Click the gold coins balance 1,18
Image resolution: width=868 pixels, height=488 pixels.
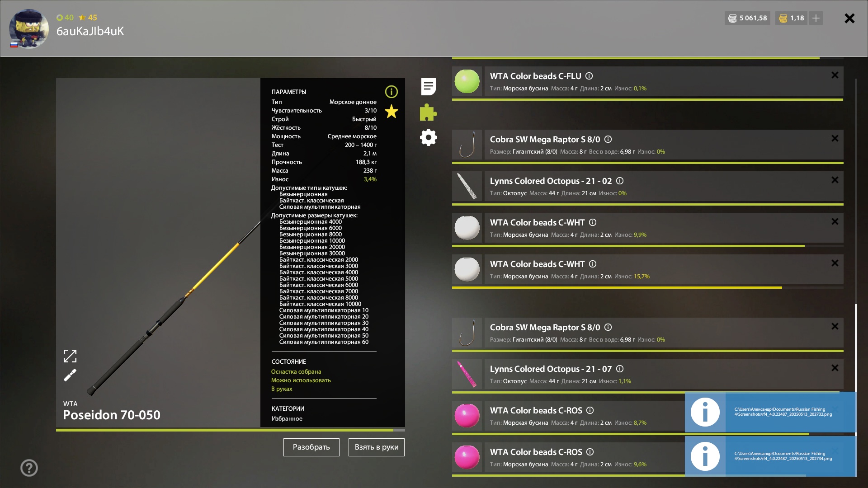pos(792,18)
